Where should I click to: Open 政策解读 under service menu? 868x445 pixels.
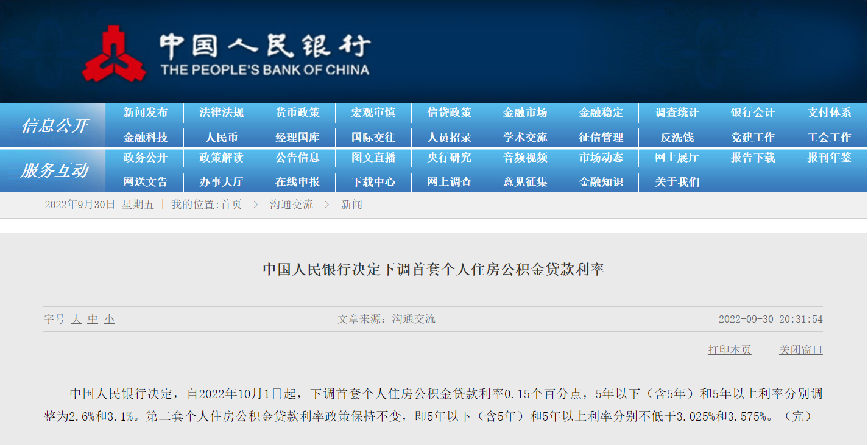click(221, 158)
